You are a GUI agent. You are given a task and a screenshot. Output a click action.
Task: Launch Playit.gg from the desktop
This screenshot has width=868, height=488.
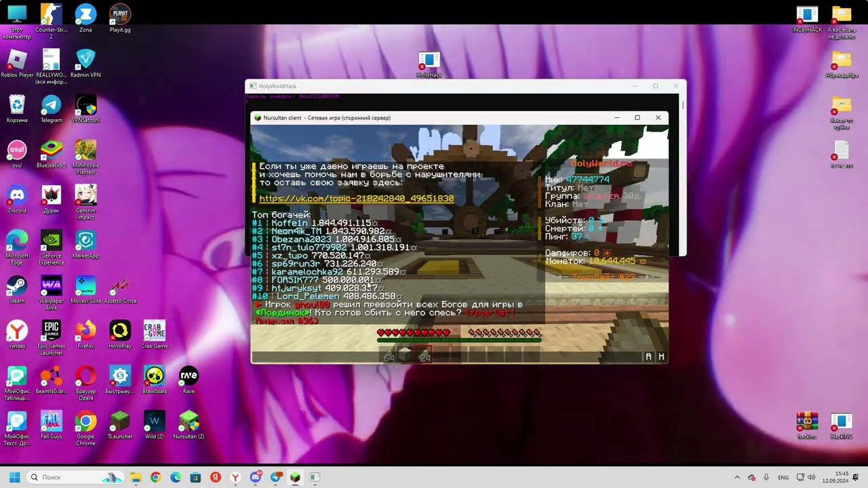120,18
